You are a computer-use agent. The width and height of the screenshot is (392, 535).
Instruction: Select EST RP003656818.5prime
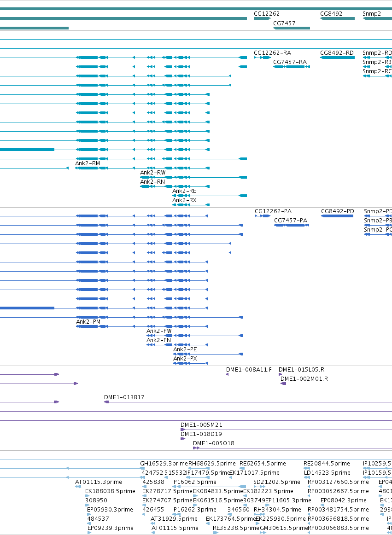(338, 519)
